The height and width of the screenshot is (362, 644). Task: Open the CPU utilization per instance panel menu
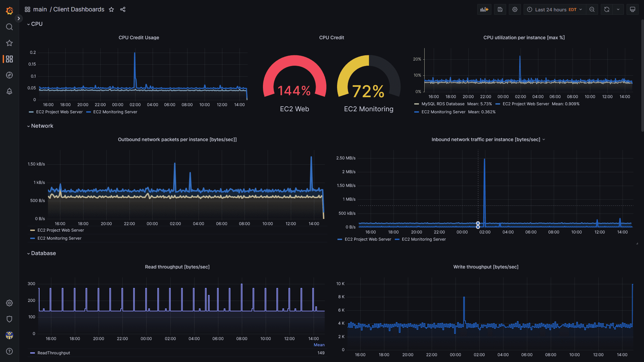point(524,38)
